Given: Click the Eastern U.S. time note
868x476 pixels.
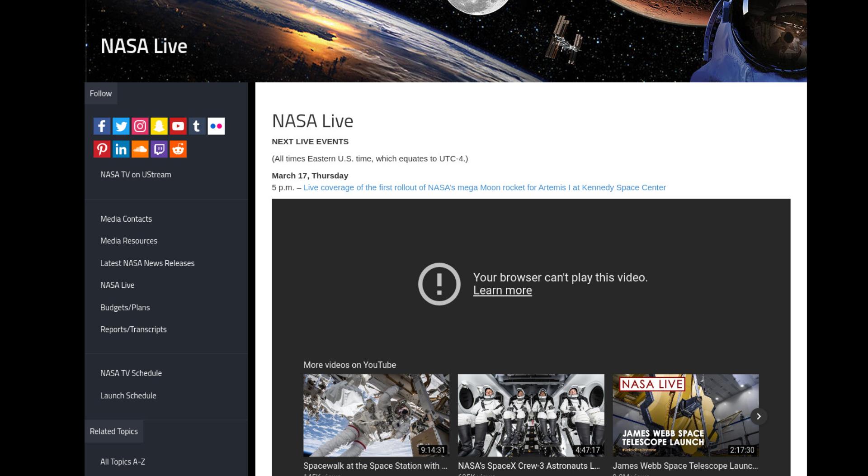Looking at the screenshot, I should click(370, 159).
